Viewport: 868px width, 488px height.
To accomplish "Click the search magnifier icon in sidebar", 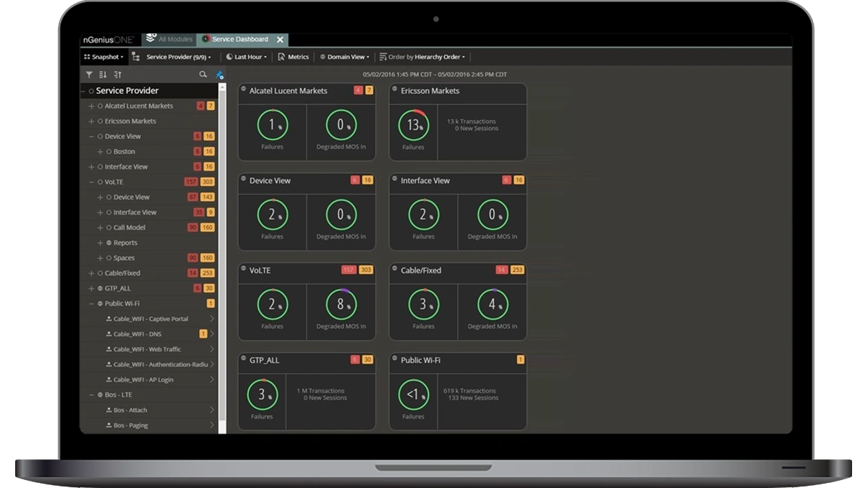I will (203, 74).
